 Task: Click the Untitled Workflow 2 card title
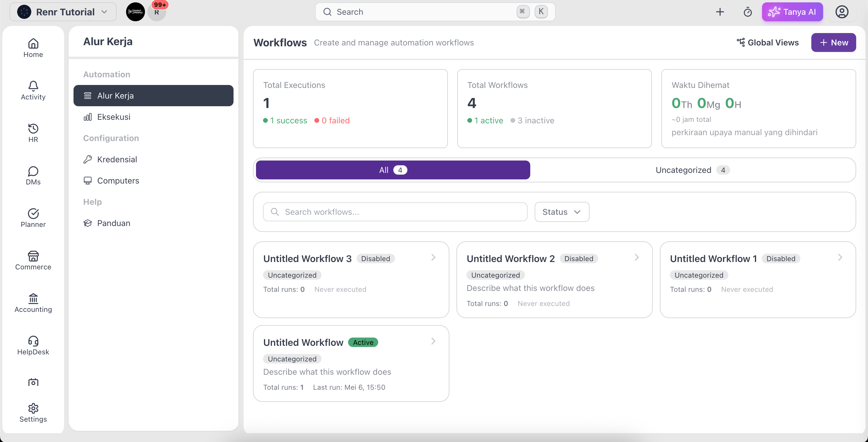[x=510, y=258]
